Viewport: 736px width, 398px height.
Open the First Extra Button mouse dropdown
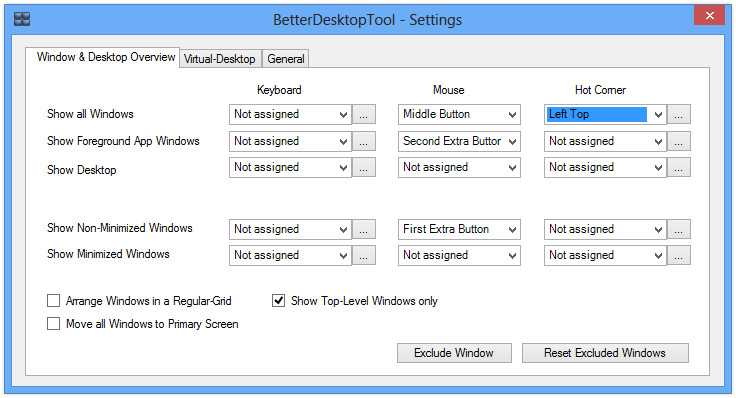click(459, 229)
